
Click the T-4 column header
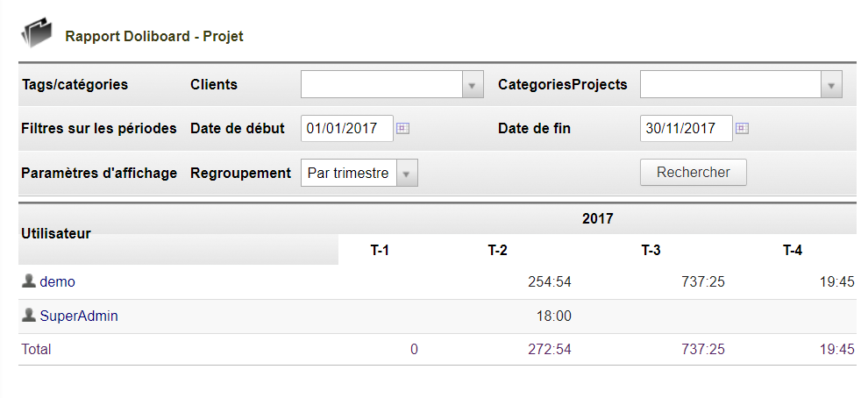(793, 251)
